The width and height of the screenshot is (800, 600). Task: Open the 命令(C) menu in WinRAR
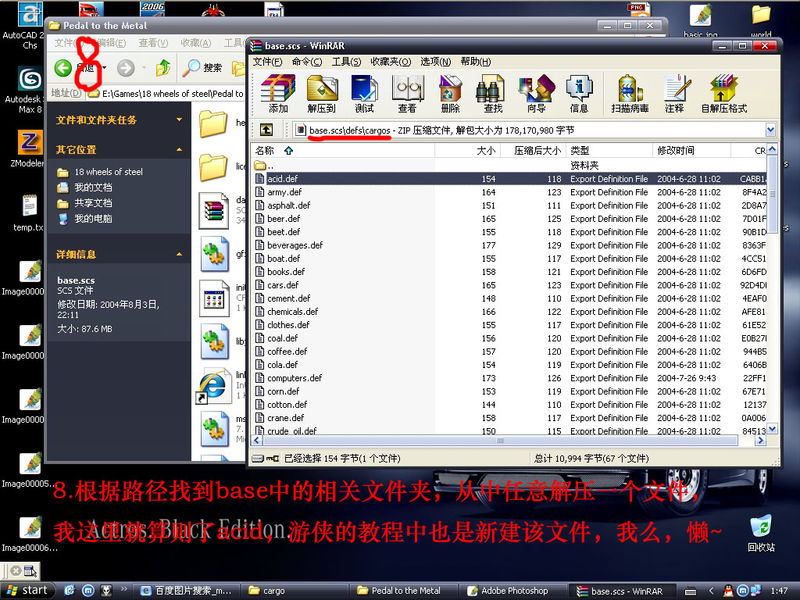(x=307, y=62)
